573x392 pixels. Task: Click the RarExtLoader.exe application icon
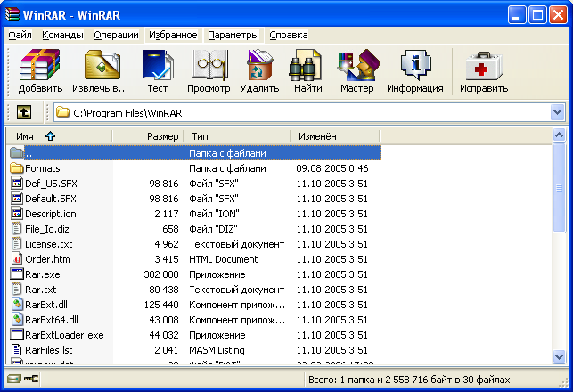17,335
